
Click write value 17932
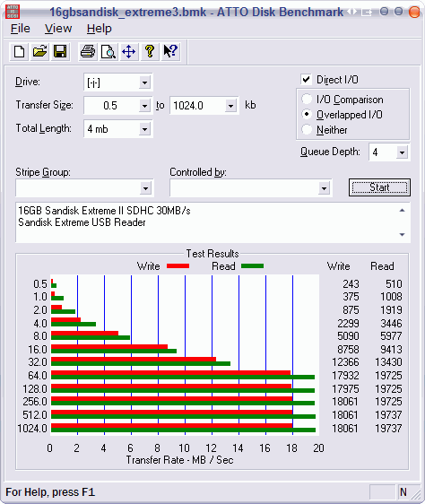[x=345, y=376]
